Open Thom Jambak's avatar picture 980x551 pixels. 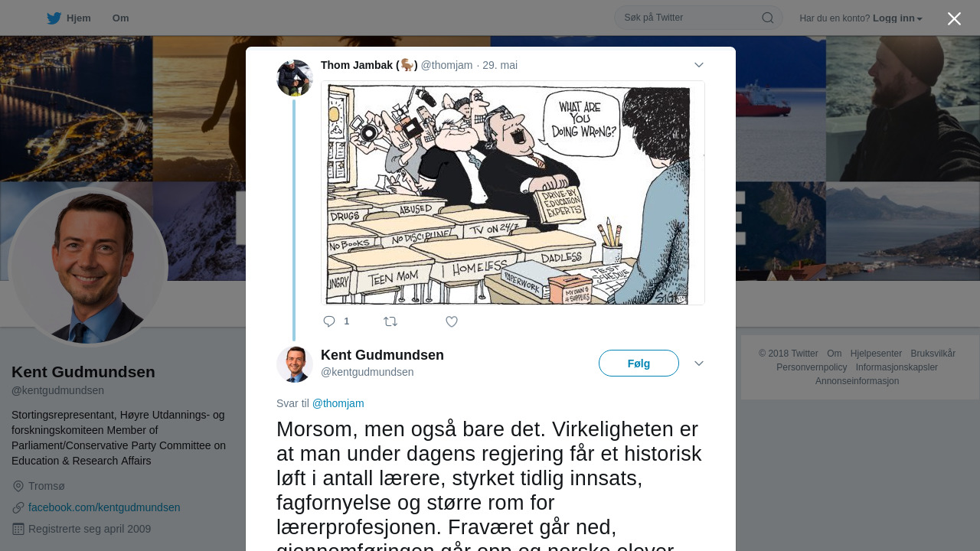tap(295, 78)
